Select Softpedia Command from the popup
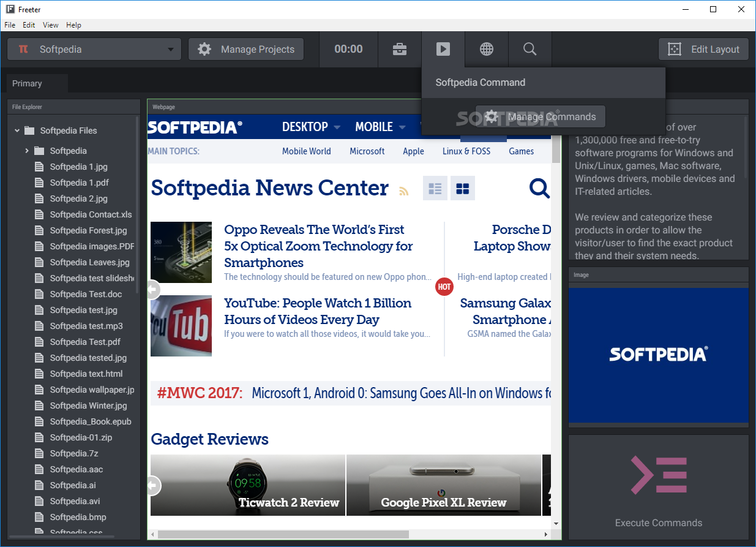Screen dimensions: 756x547 pyautogui.click(x=544, y=83)
